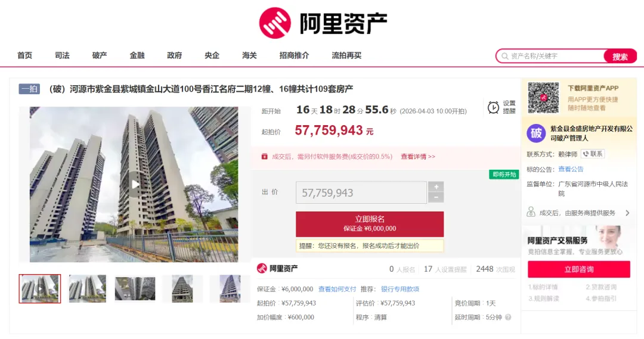The height and width of the screenshot is (339, 644).
Task: Click the 联系 phone contact button
Action: pos(593,154)
